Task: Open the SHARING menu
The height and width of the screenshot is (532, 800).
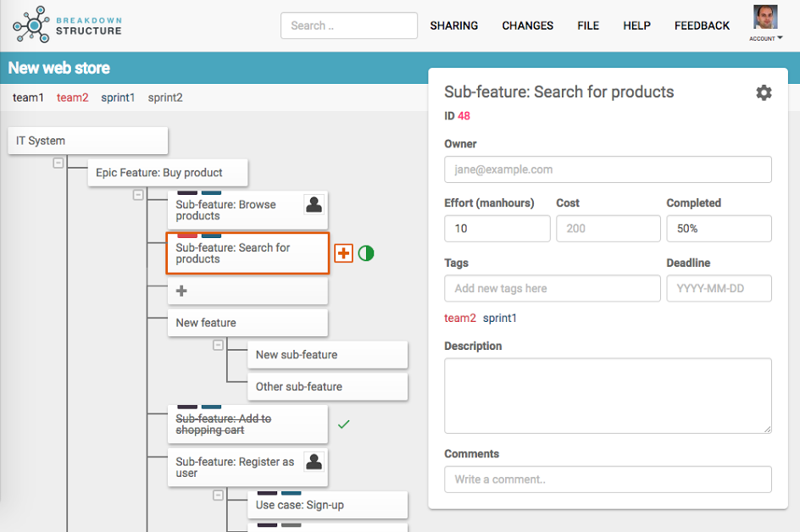Action: [454, 25]
